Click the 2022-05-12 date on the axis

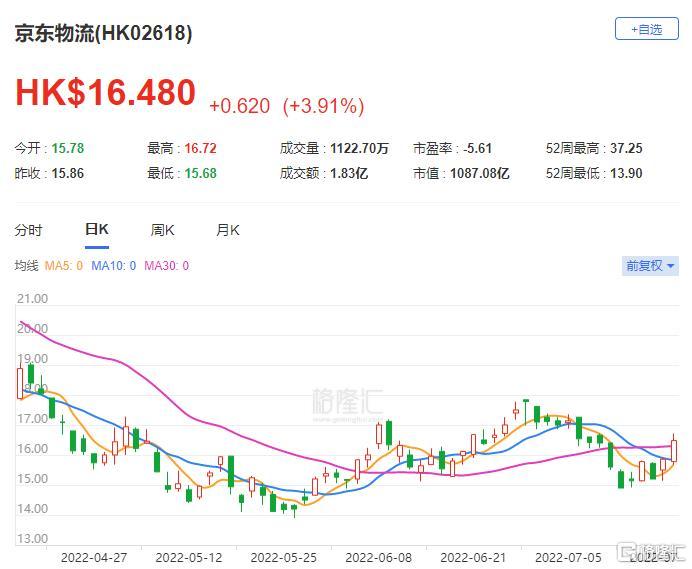[189, 558]
